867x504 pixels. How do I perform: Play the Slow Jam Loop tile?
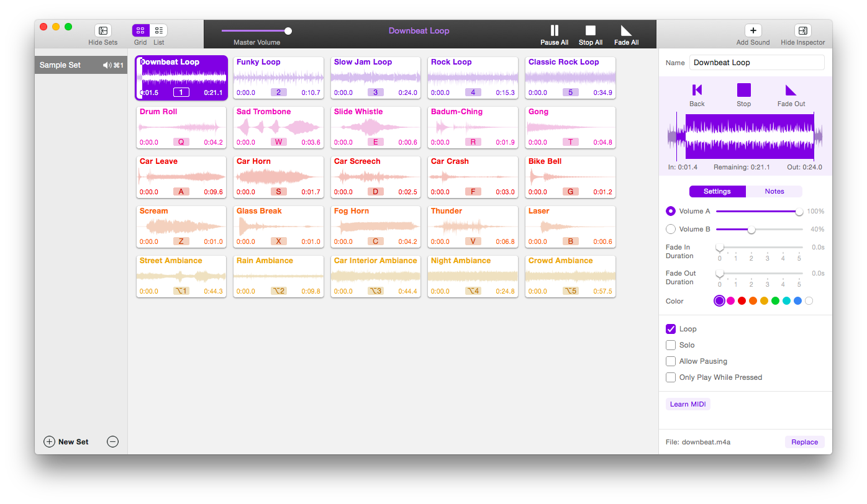(376, 78)
